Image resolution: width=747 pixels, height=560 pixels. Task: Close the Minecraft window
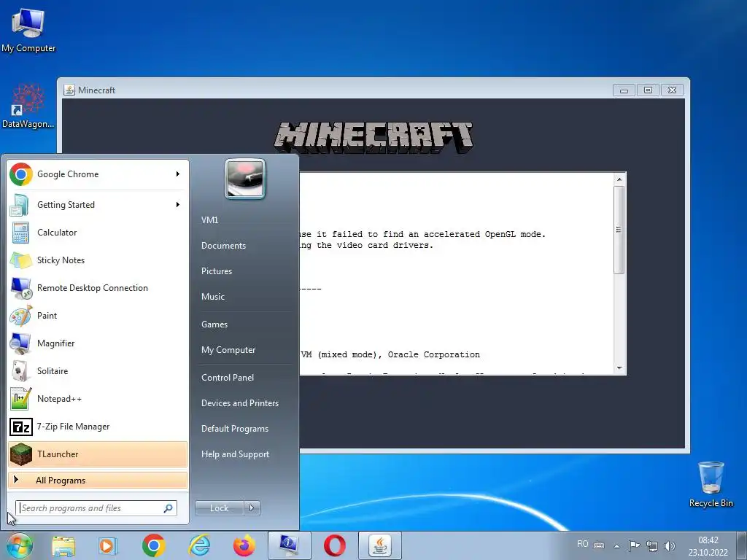tap(672, 90)
